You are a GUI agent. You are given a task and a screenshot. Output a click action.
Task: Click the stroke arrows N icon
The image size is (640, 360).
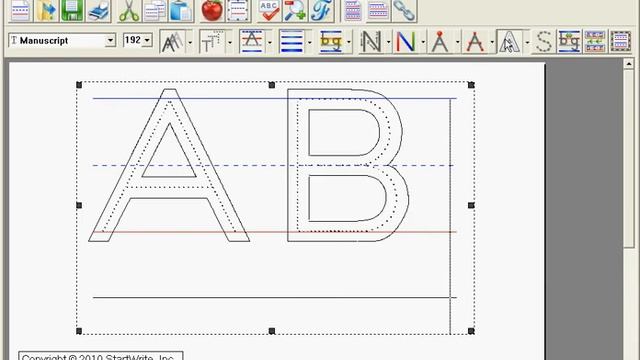click(x=371, y=41)
